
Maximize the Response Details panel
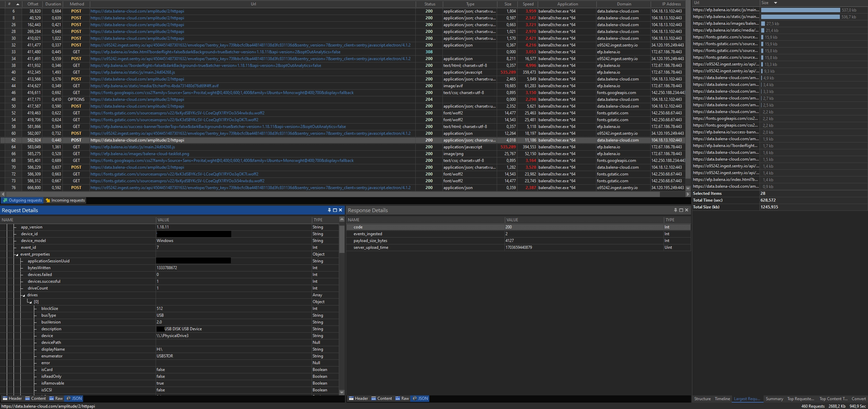tap(681, 210)
